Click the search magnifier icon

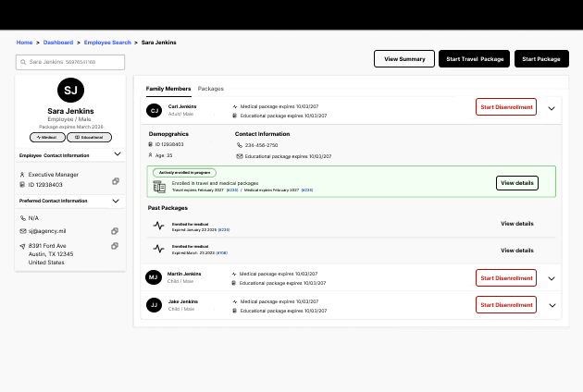pos(24,62)
